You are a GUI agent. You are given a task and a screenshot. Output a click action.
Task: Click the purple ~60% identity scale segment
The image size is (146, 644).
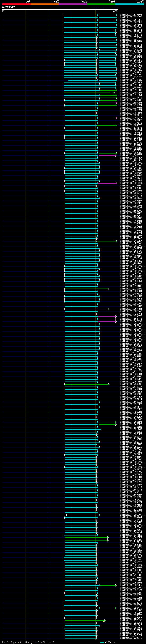[x=73, y=4]
